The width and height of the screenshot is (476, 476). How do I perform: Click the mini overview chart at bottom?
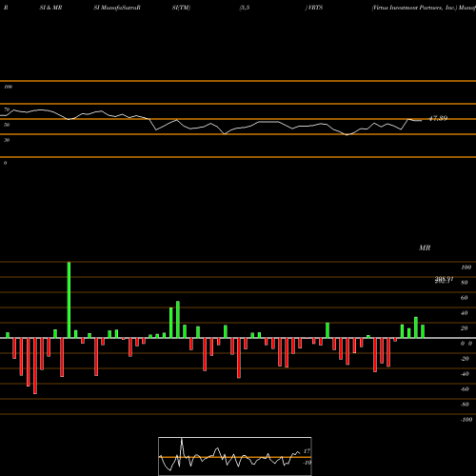(235, 456)
